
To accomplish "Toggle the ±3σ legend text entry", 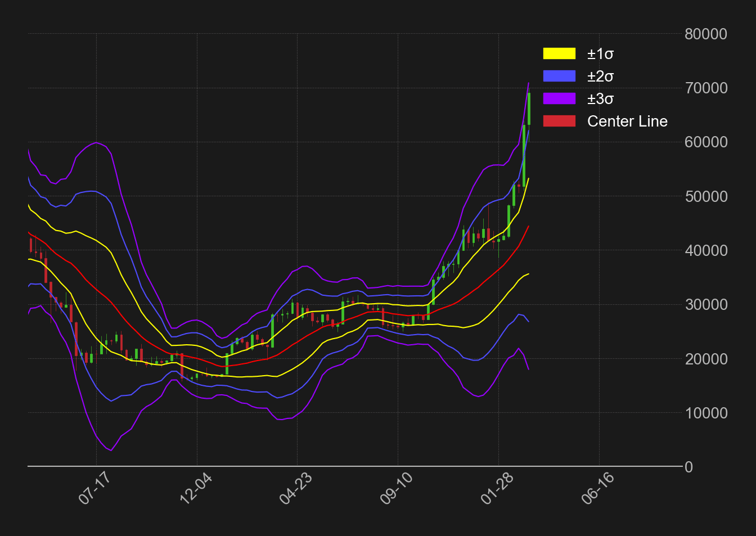I will pos(600,99).
